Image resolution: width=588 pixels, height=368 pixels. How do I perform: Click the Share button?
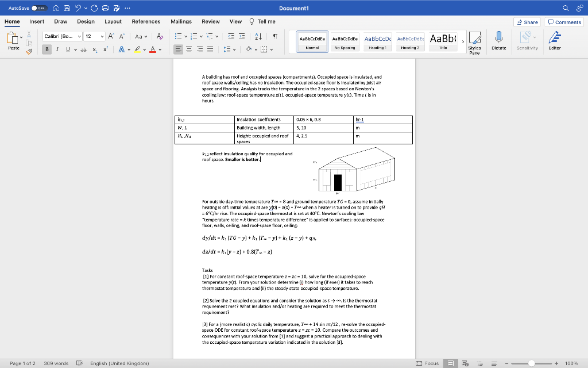click(x=527, y=21)
